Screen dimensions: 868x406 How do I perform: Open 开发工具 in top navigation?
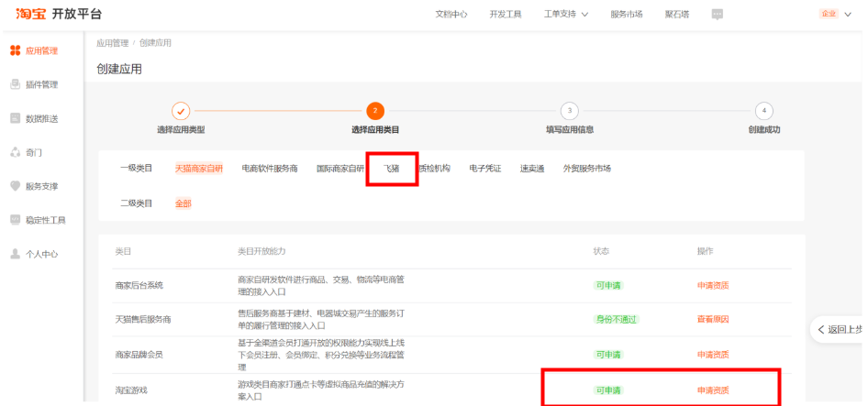506,15
